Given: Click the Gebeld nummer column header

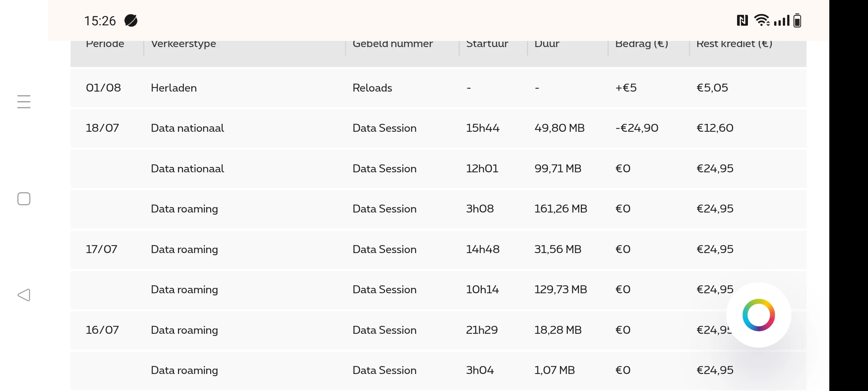Looking at the screenshot, I should (x=392, y=44).
